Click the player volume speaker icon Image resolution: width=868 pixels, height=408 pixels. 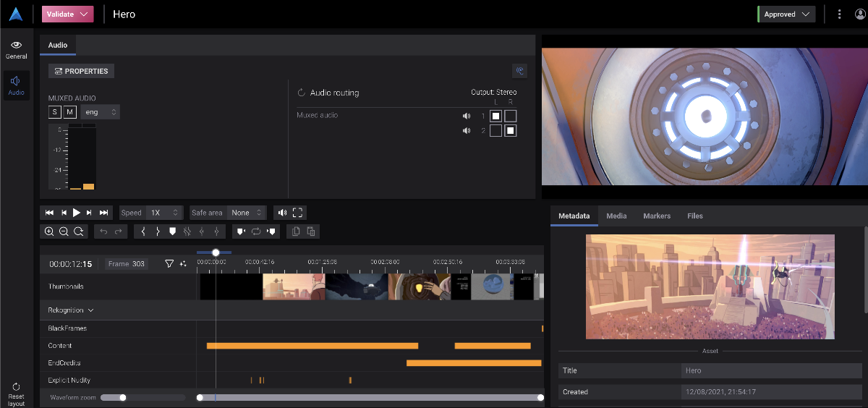point(282,213)
